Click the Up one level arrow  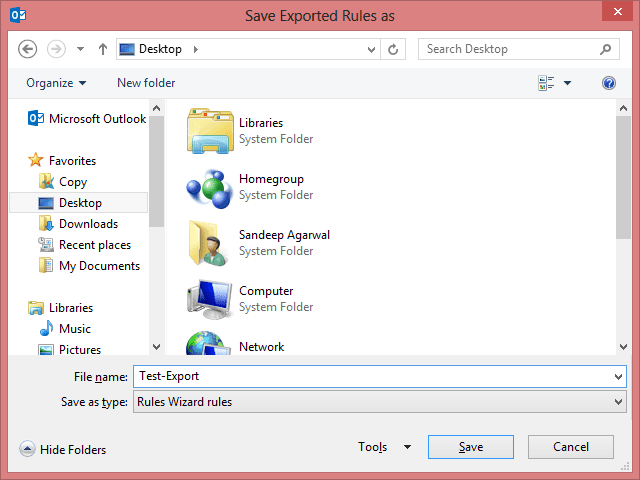(x=103, y=49)
